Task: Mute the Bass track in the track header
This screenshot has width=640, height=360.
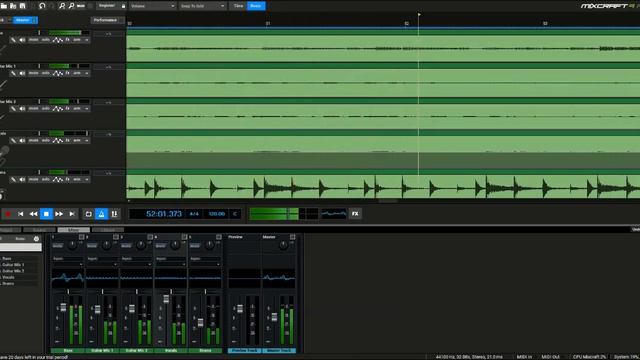Action: pyautogui.click(x=33, y=40)
